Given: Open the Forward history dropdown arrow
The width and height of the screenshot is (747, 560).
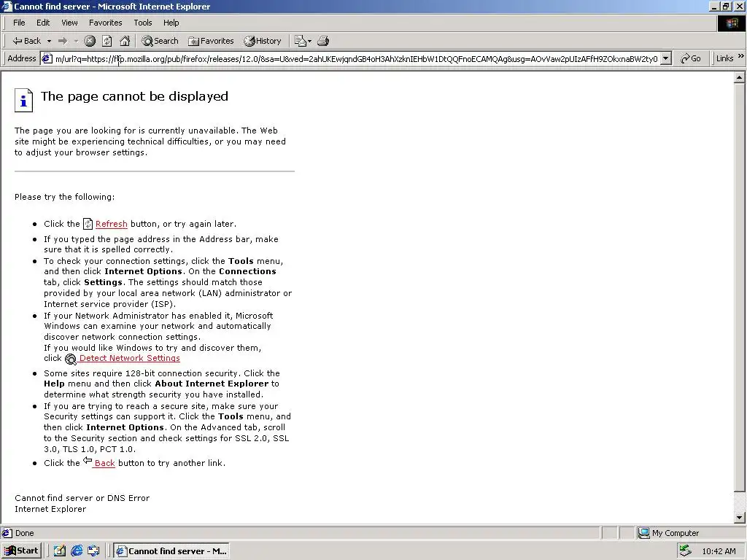Looking at the screenshot, I should click(76, 41).
